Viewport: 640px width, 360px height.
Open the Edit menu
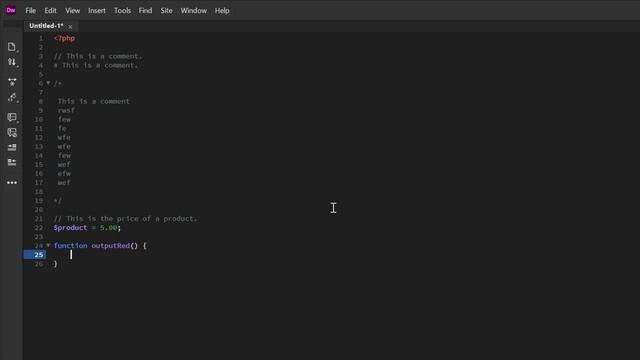[x=50, y=11]
